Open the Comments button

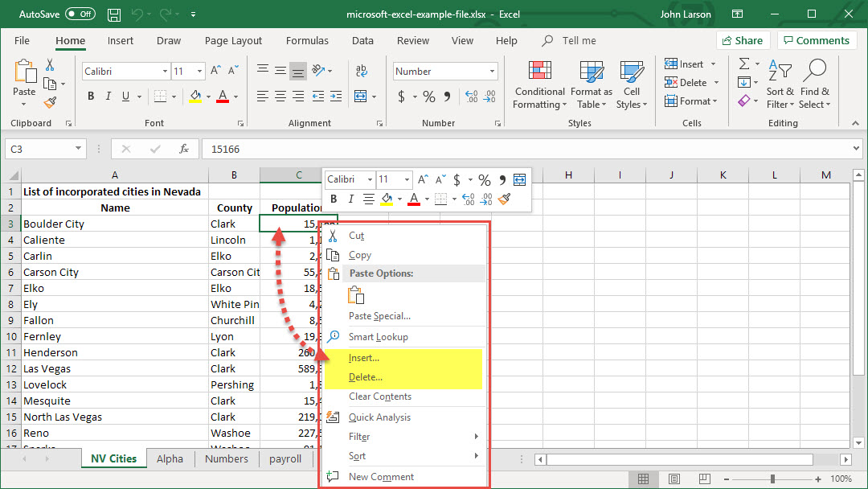[816, 40]
